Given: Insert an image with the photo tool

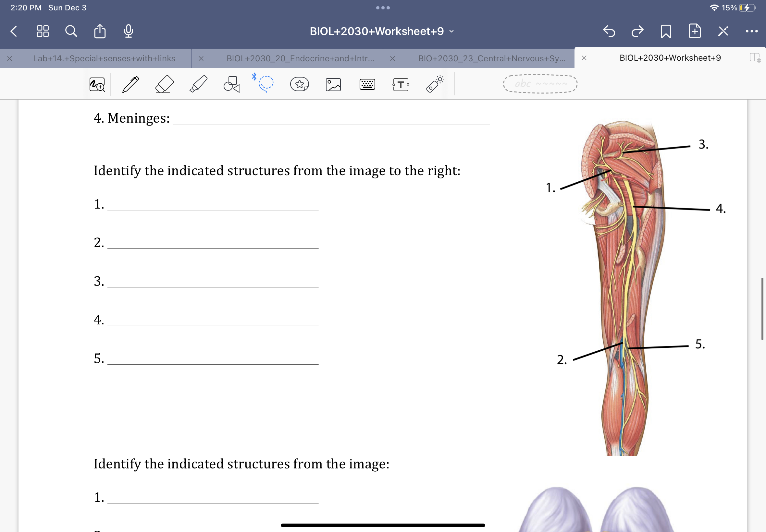Looking at the screenshot, I should pos(333,84).
